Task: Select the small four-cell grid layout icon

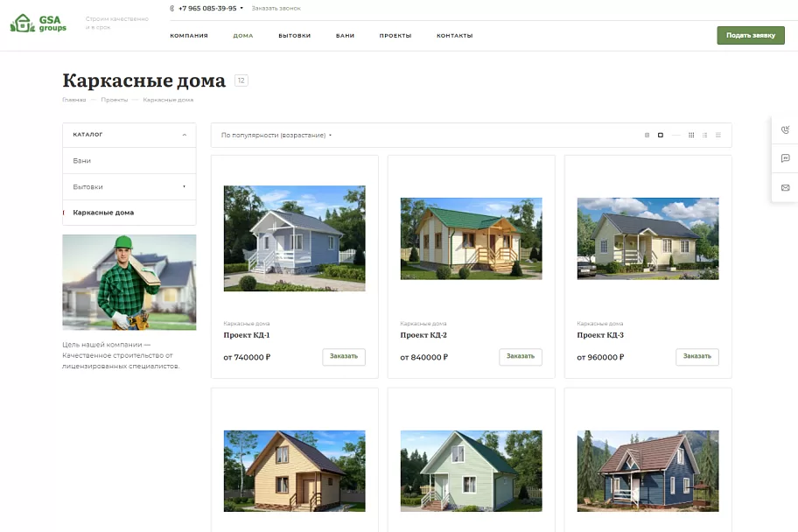Action: [647, 135]
